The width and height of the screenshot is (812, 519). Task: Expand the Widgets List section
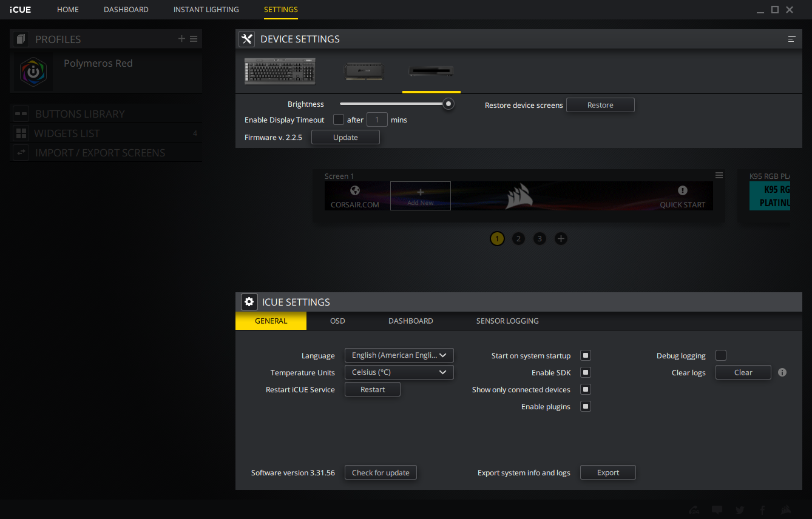point(67,133)
